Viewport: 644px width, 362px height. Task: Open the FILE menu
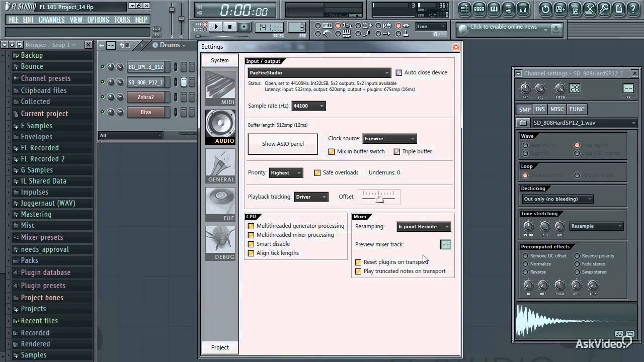[14, 20]
